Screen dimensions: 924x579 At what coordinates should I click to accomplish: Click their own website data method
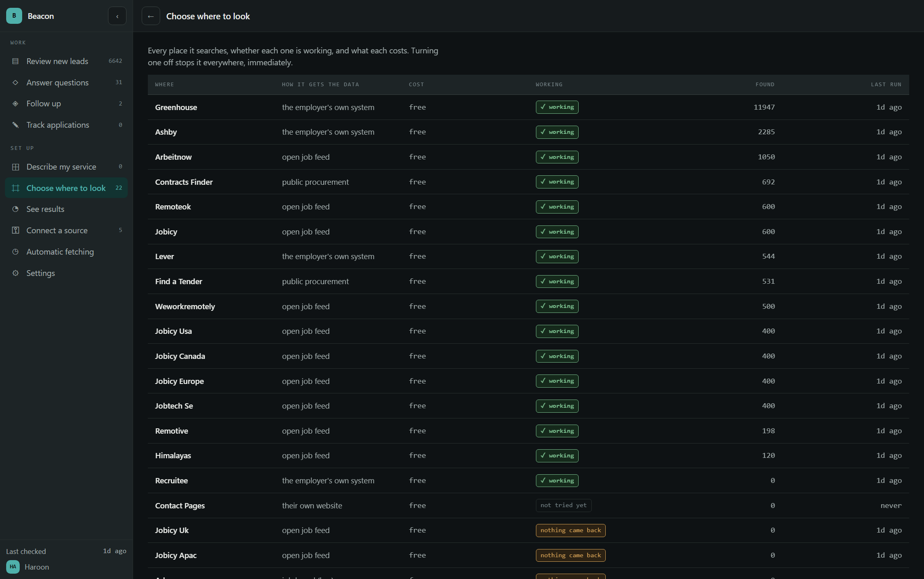pyautogui.click(x=312, y=505)
